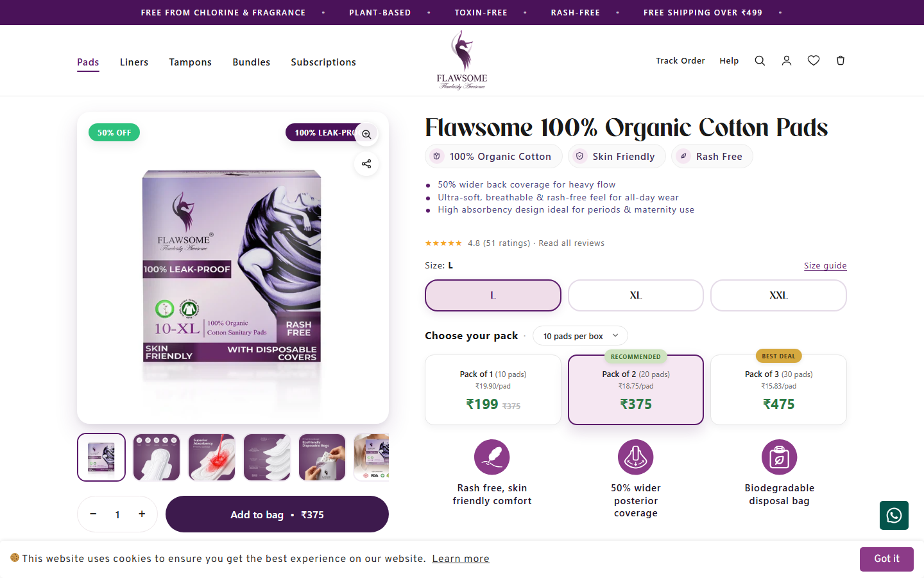Click FREE SHIPPING OVER ₹499 banner text
The width and height of the screenshot is (924, 578).
703,12
